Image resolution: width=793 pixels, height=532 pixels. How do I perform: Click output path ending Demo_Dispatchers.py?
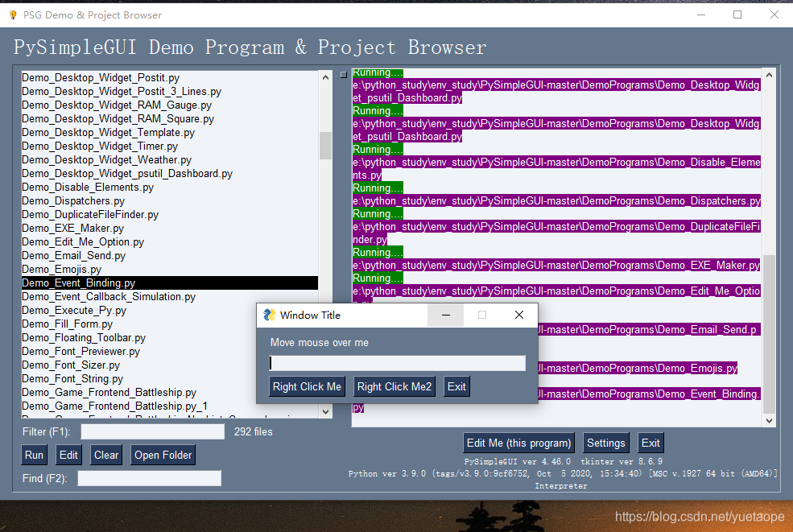tap(556, 200)
